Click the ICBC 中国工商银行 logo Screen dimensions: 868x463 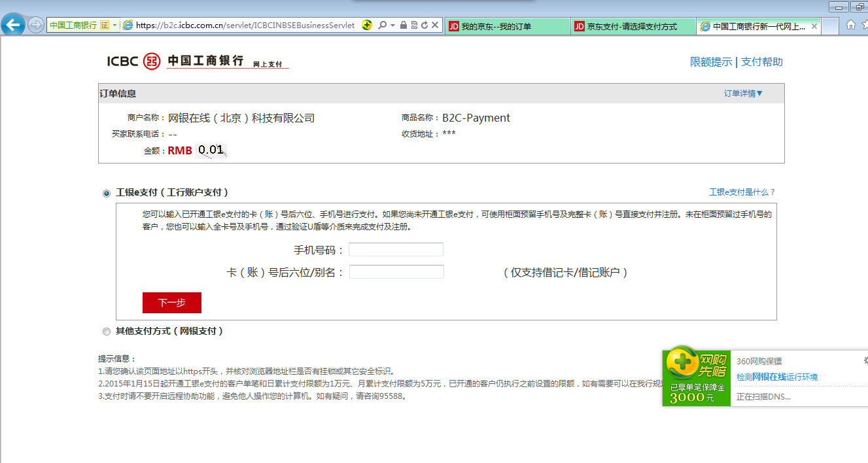[198, 61]
